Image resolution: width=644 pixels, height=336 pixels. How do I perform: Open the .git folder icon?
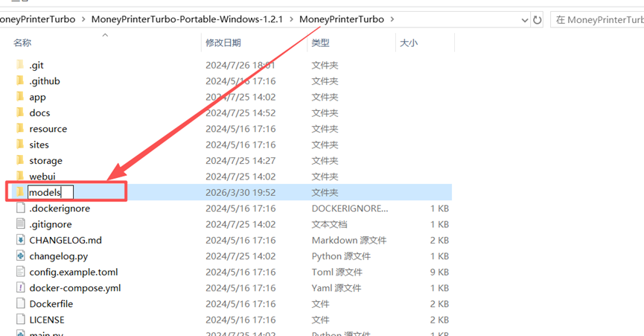[x=20, y=65]
